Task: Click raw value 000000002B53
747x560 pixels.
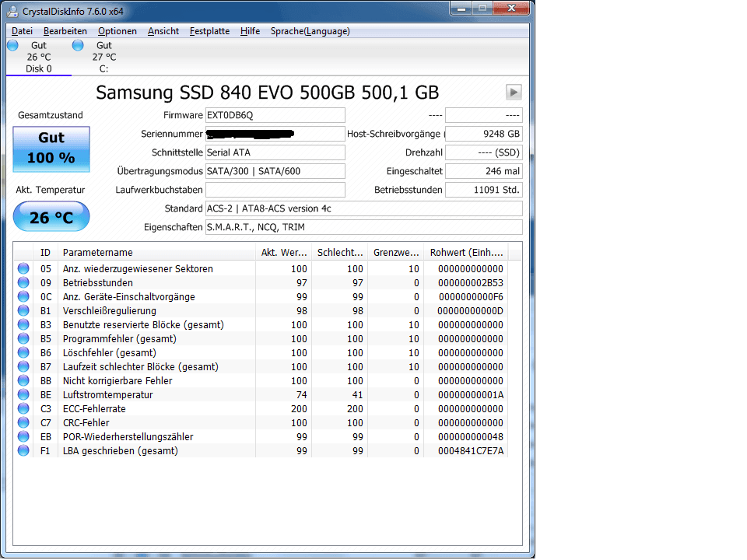Action: point(471,283)
